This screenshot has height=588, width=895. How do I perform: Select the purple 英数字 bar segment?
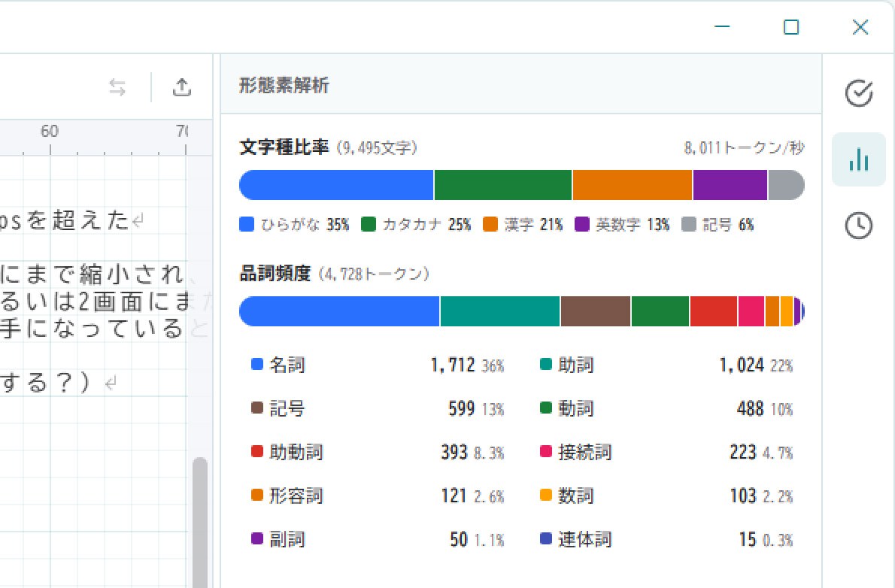730,185
